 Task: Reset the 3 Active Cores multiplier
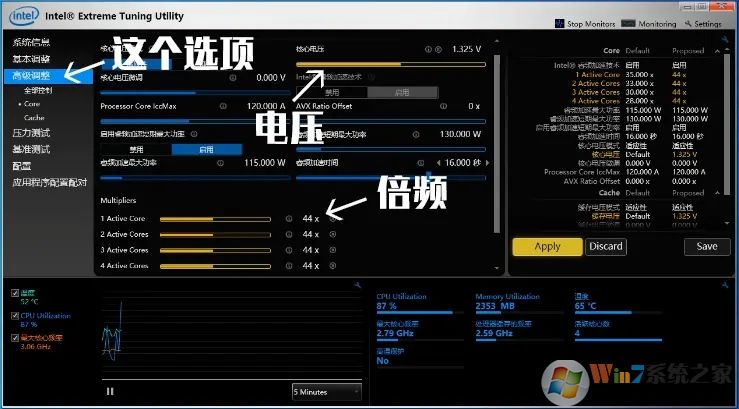click(x=333, y=250)
